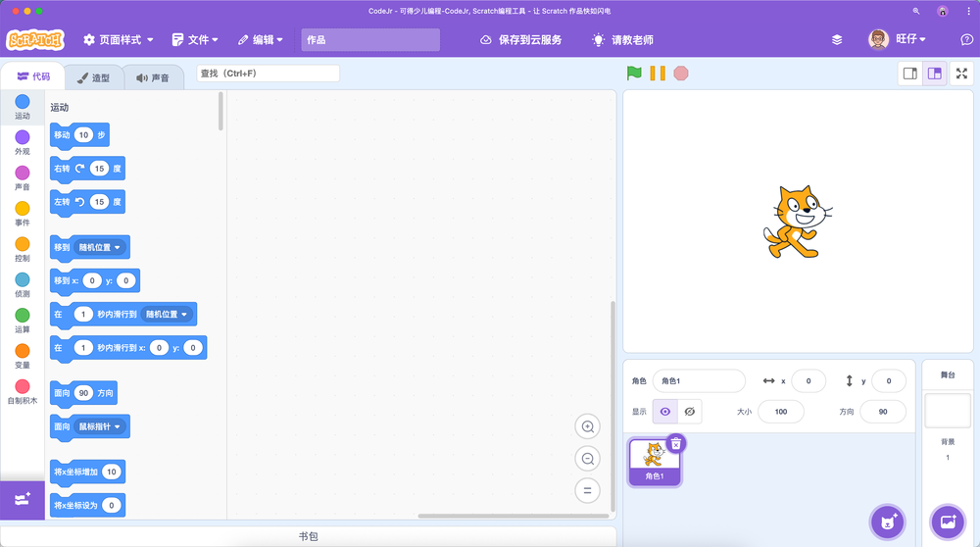Viewport: 980px width, 547px height.
Task: Enter fullscreen stage mode
Action: tap(961, 74)
